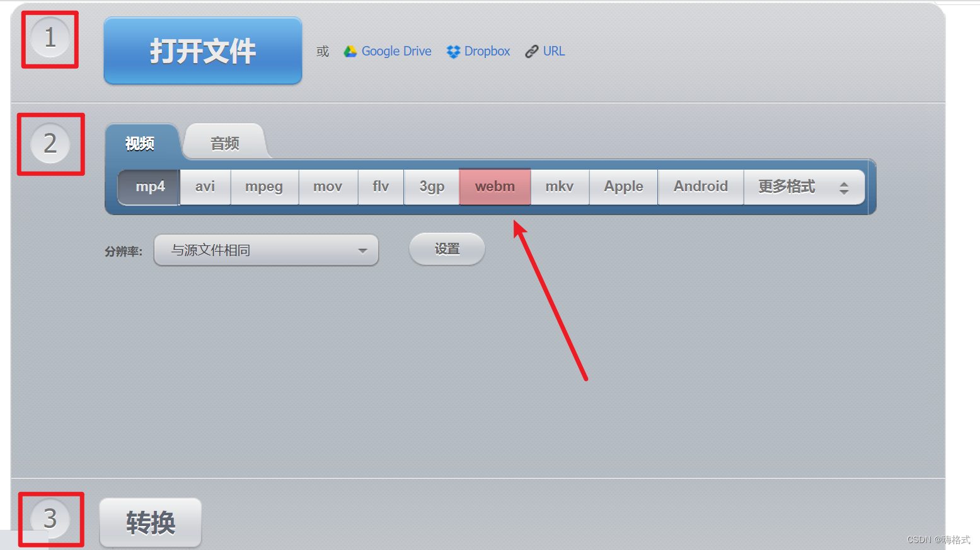
Task: Add a video via URL link
Action: (545, 51)
